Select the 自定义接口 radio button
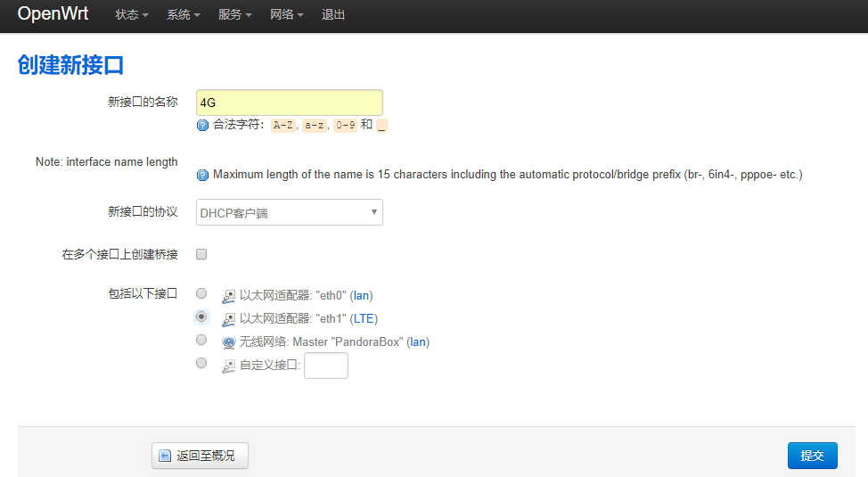Viewport: 868px width, 477px height. click(x=201, y=363)
